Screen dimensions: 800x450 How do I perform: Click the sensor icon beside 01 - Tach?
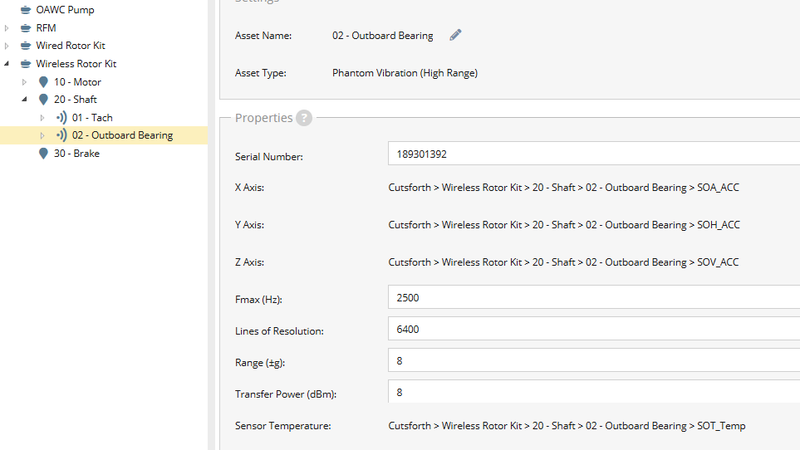(62, 117)
